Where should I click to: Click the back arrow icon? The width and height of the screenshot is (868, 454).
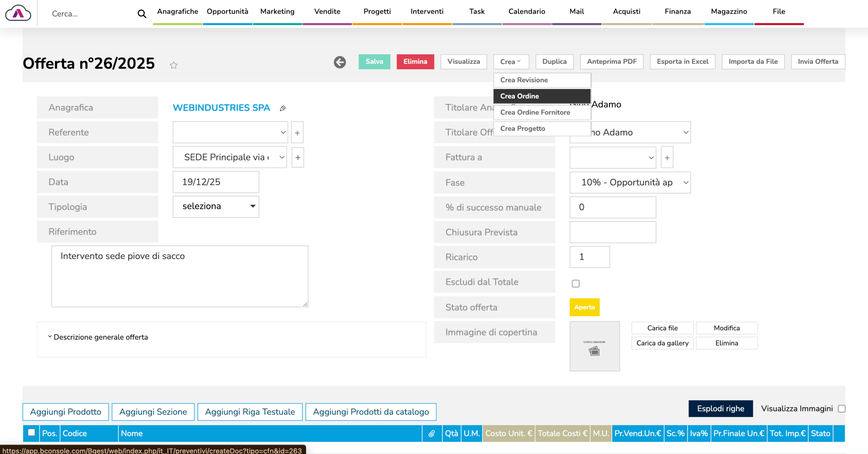point(340,62)
